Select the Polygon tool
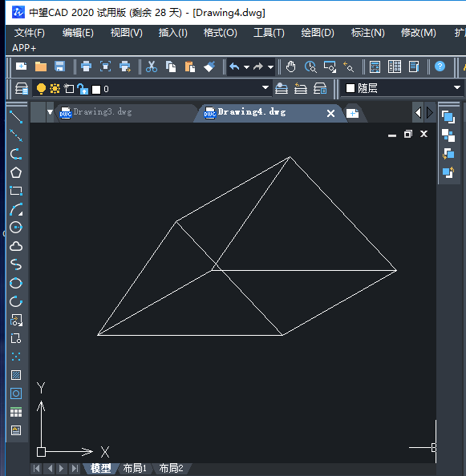The image size is (466, 476). 16,172
